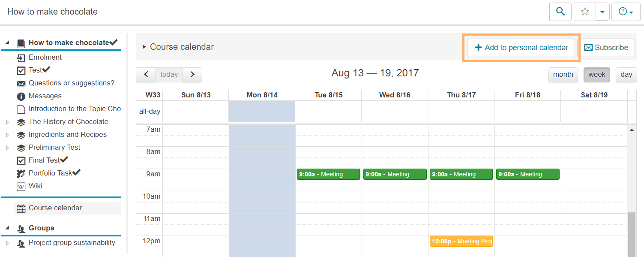The height and width of the screenshot is (257, 644).
Task: Click Add to personal calendar
Action: tap(520, 48)
